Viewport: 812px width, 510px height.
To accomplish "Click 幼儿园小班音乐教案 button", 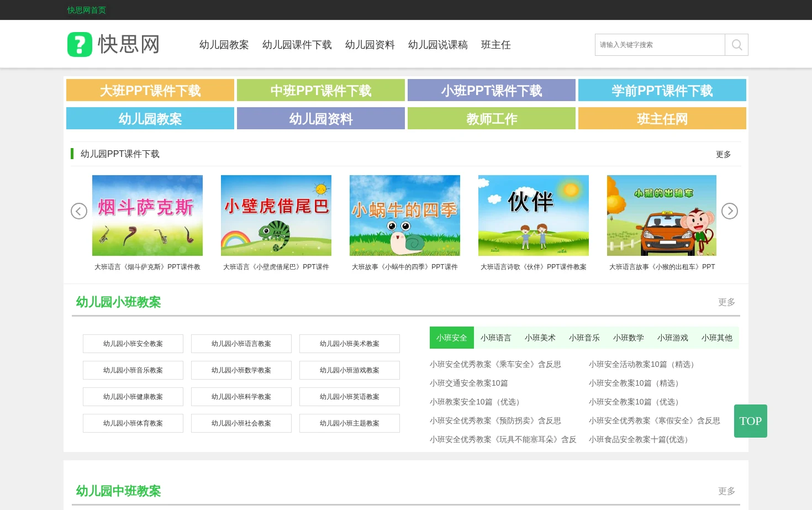I will click(133, 370).
